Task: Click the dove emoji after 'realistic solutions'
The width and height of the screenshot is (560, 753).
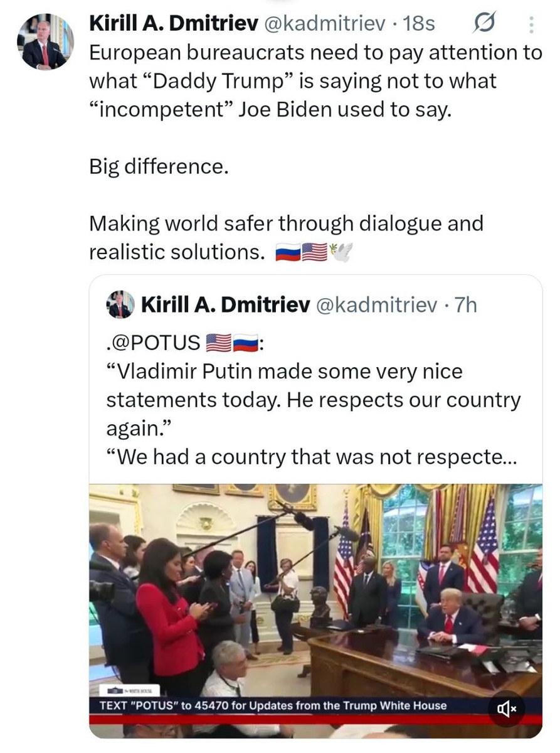Action: click(342, 252)
